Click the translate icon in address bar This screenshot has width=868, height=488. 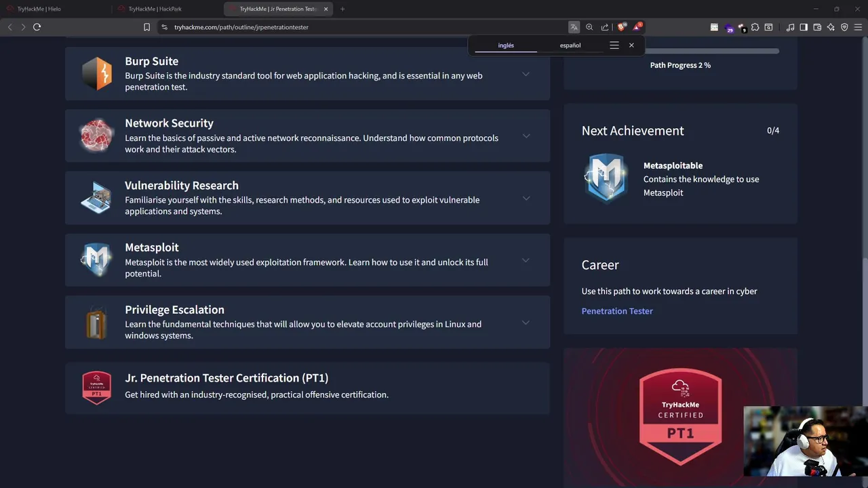point(574,27)
